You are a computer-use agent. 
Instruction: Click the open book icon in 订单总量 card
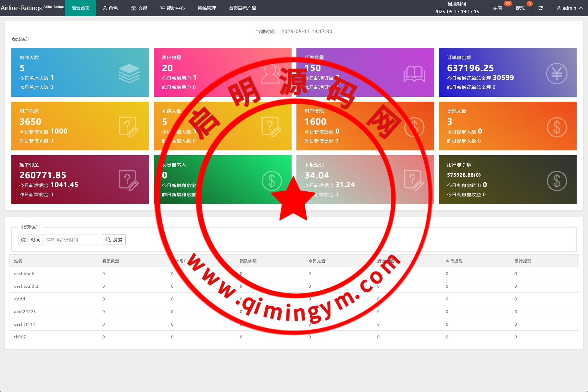[414, 74]
